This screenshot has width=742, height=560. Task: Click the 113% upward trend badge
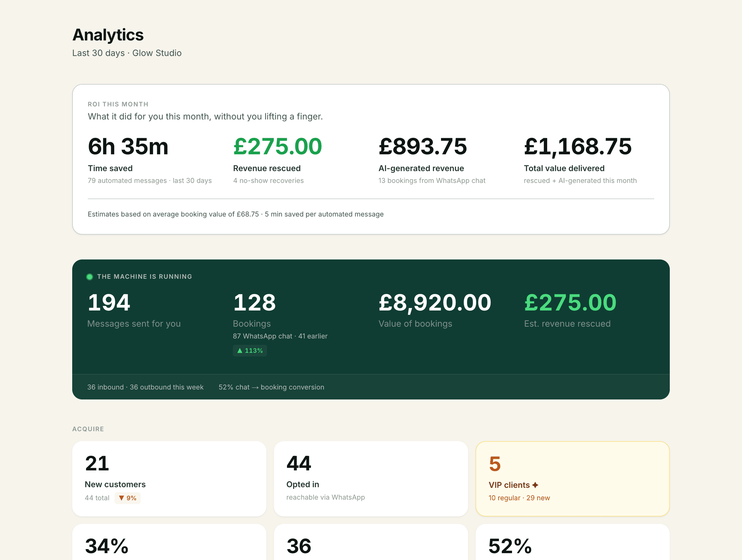coord(250,350)
